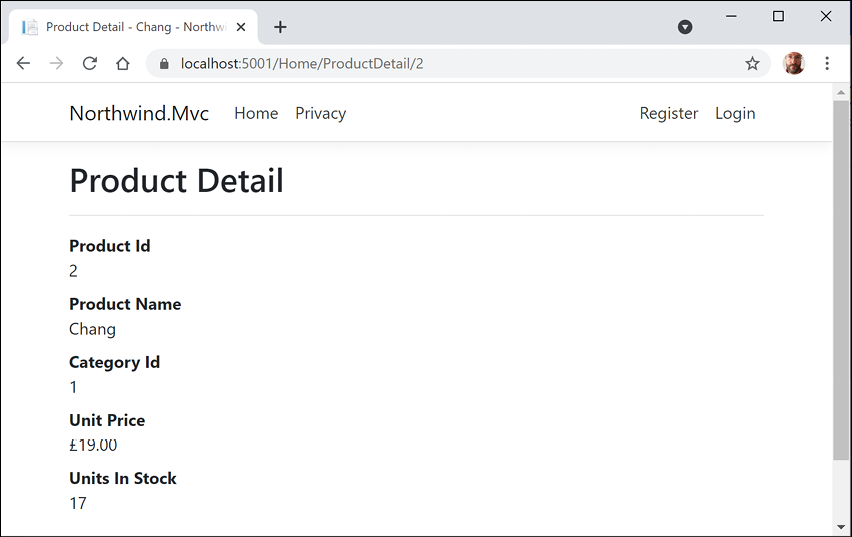
Task: Click the Login link
Action: click(735, 113)
